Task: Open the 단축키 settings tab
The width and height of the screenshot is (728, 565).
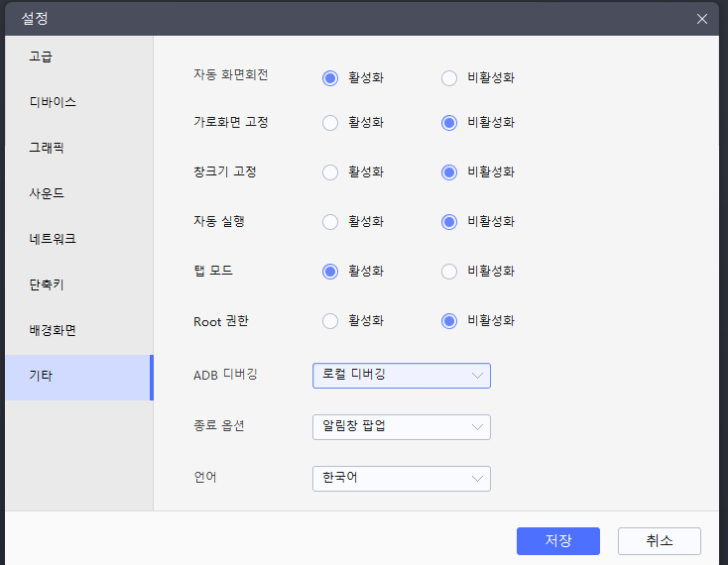Action: tap(79, 284)
